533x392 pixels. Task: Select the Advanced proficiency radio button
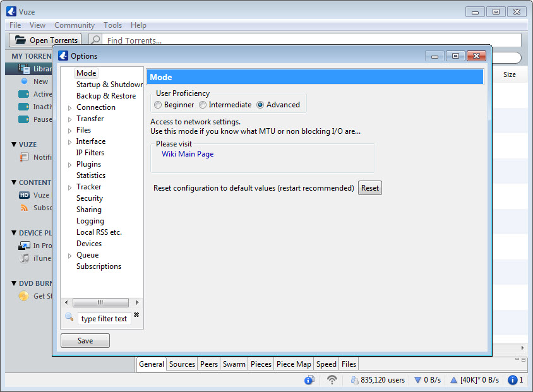click(x=260, y=105)
